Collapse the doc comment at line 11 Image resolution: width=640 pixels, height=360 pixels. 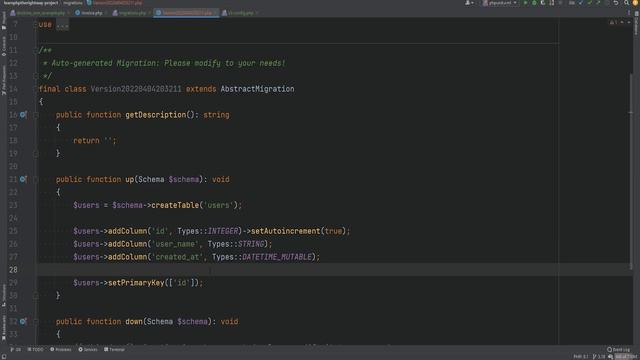[36, 50]
